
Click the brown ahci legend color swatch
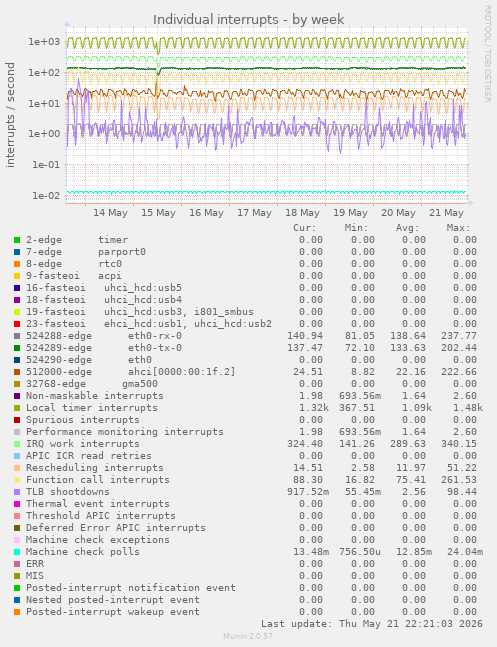pyautogui.click(x=17, y=372)
